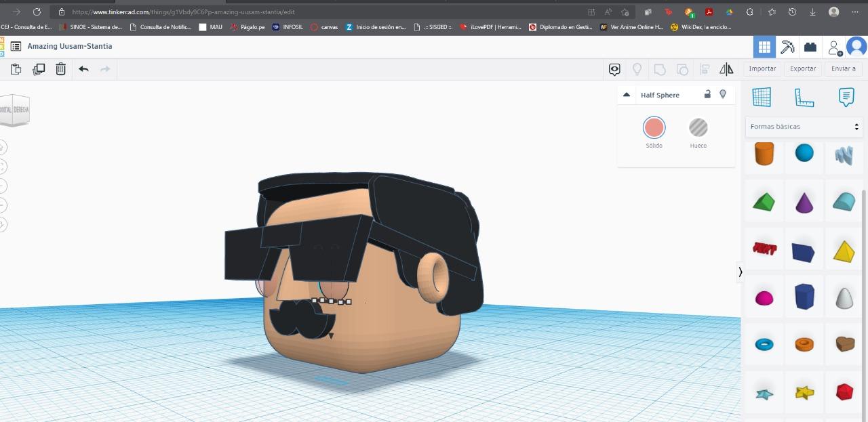Pick the green roof shape

pos(764,201)
